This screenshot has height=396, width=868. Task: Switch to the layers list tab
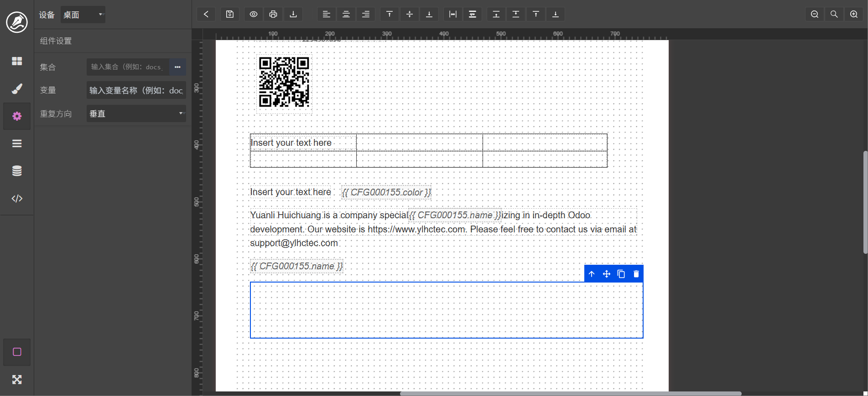(x=17, y=144)
